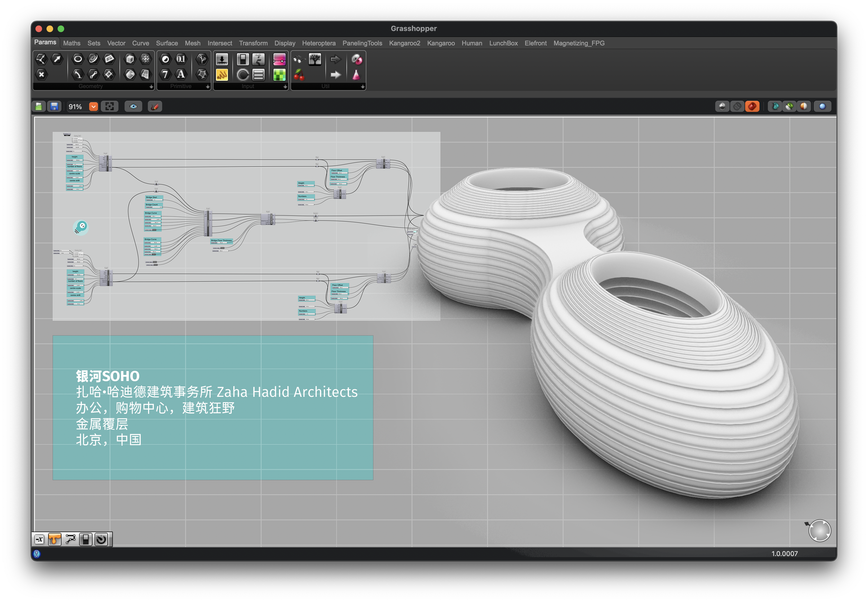Select the Cherry Picker util icon
The image size is (868, 602).
point(299,75)
